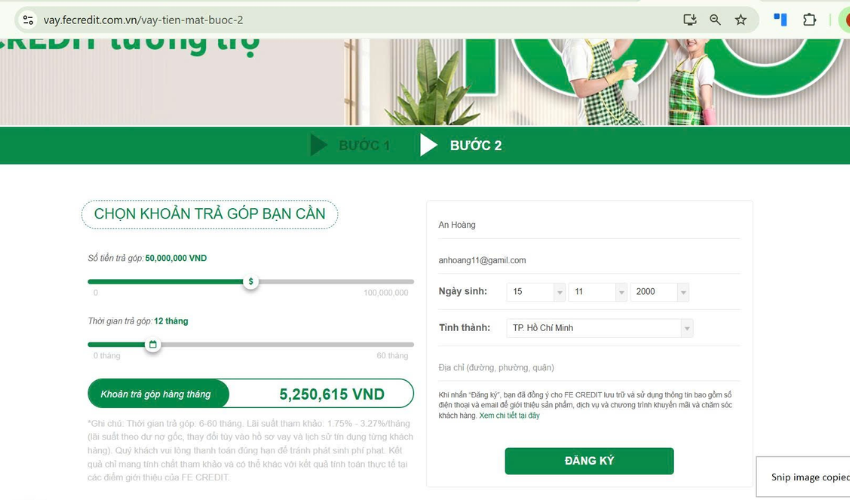Expand the birth month dropdown showing 11
The width and height of the screenshot is (850, 500).
[598, 292]
